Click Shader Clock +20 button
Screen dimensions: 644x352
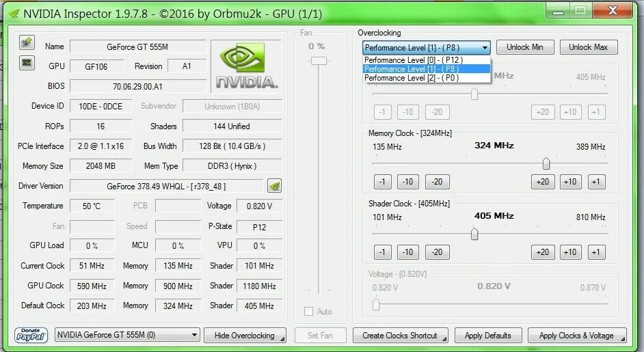(x=543, y=252)
